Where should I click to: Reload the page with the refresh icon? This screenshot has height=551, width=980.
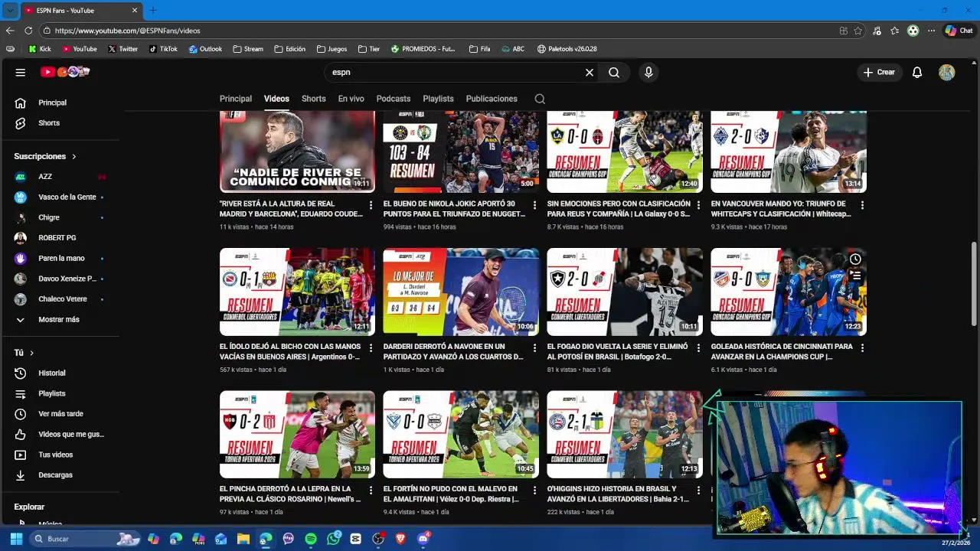(x=28, y=31)
